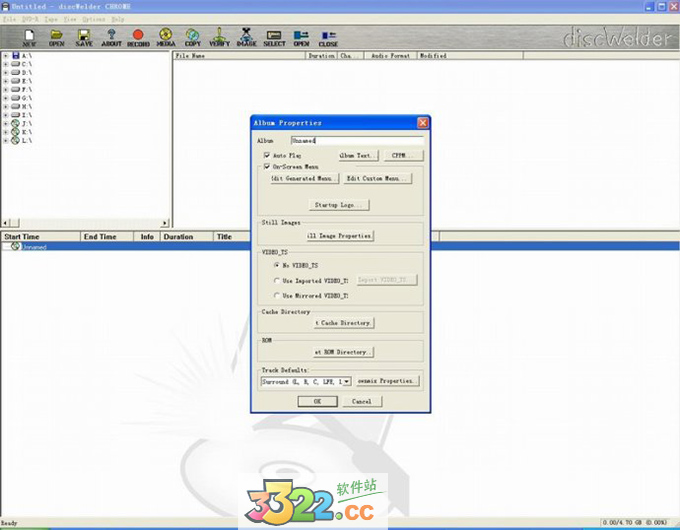
Task: Open the Tape menu
Action: 51,19
